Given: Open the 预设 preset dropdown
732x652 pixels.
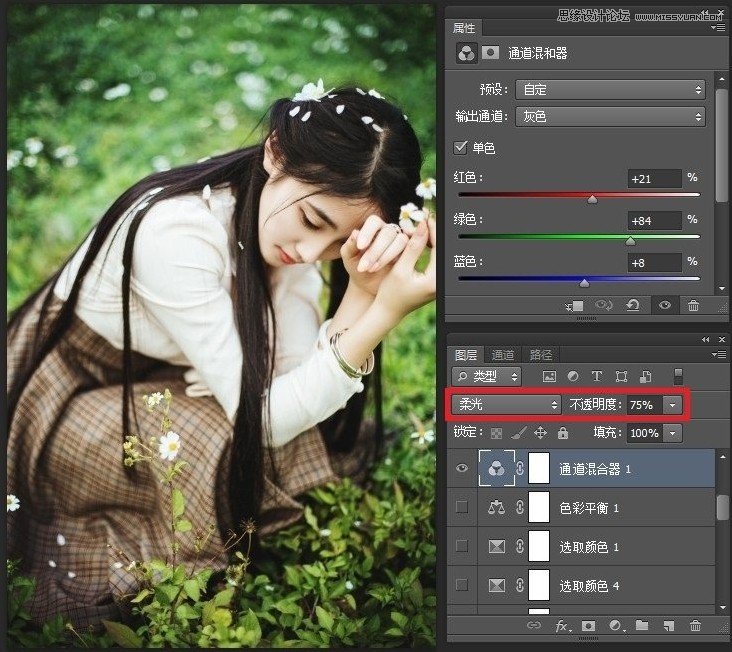Looking at the screenshot, I should coord(610,90).
